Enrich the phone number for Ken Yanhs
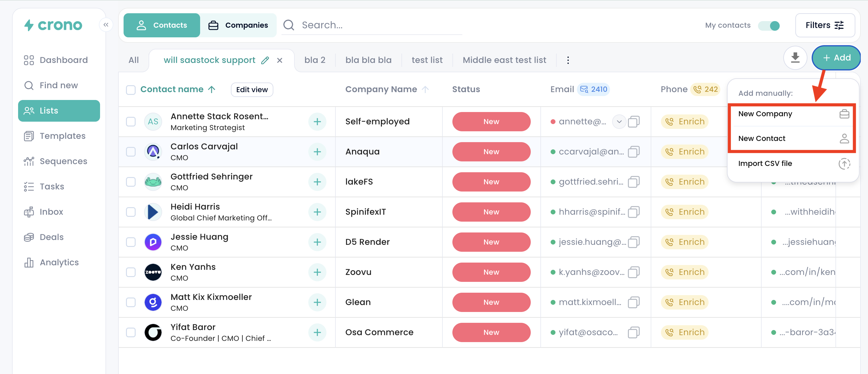Screen dimensions: 868x374 pos(684,272)
